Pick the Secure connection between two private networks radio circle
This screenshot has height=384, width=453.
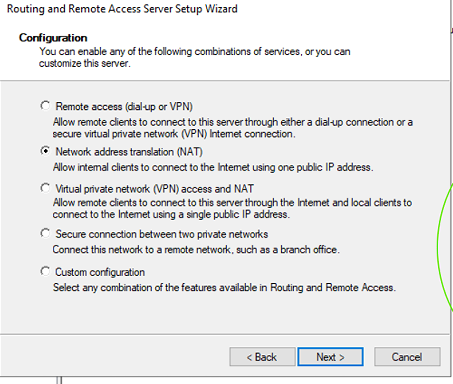click(45, 233)
